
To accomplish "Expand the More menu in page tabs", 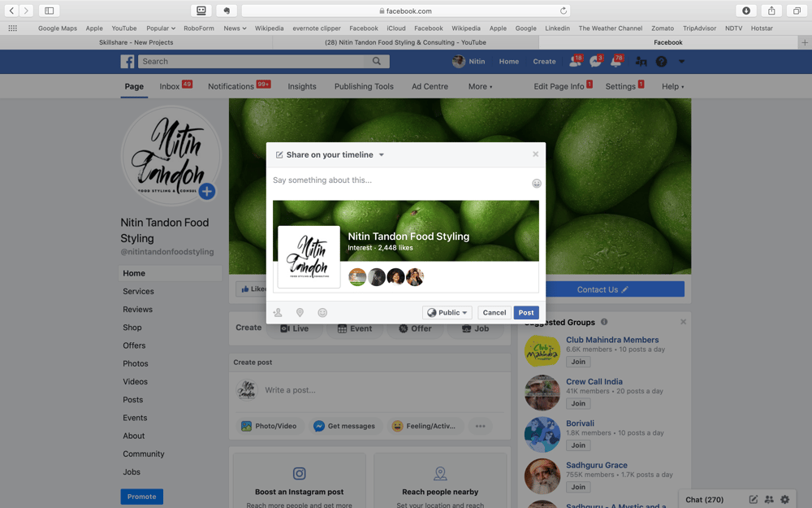I will pyautogui.click(x=480, y=87).
